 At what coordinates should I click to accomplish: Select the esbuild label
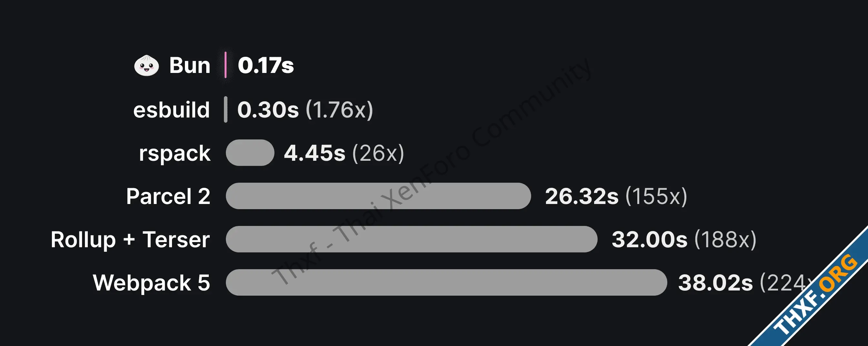pyautogui.click(x=172, y=110)
